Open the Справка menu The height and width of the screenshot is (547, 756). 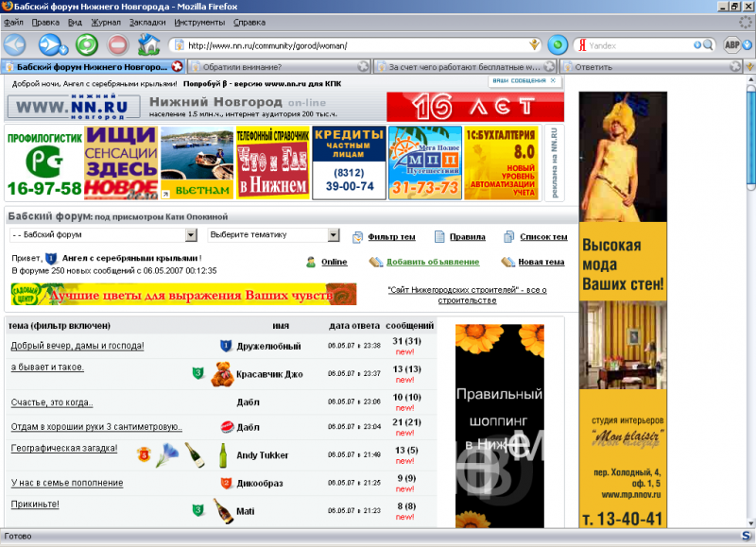click(249, 22)
